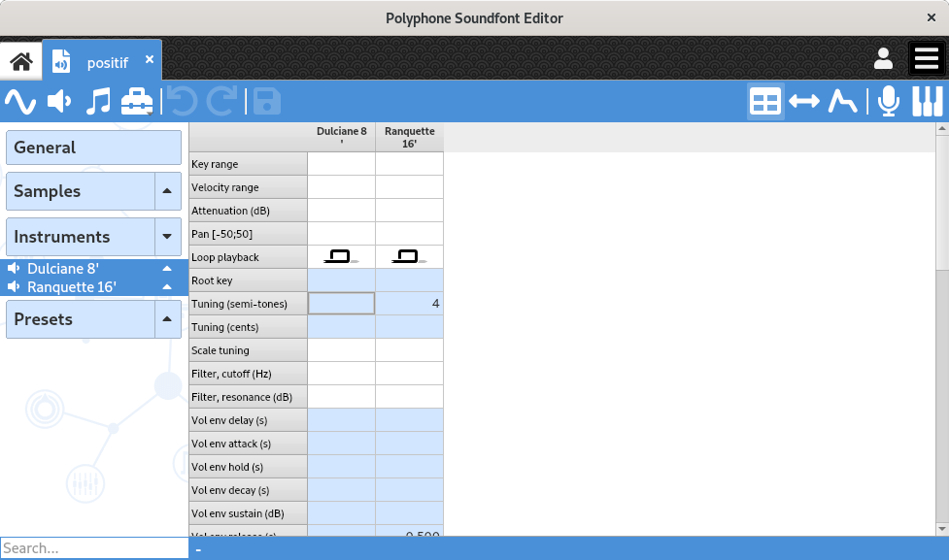
Task: Select the Ranquette 16' tuning semi-tones cell with 4
Action: pos(409,304)
